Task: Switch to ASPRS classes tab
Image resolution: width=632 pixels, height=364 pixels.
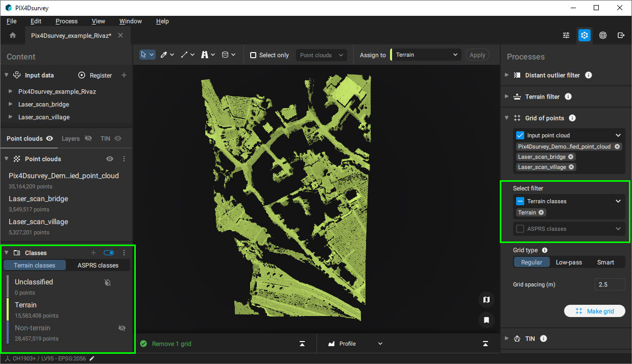Action: click(x=98, y=265)
